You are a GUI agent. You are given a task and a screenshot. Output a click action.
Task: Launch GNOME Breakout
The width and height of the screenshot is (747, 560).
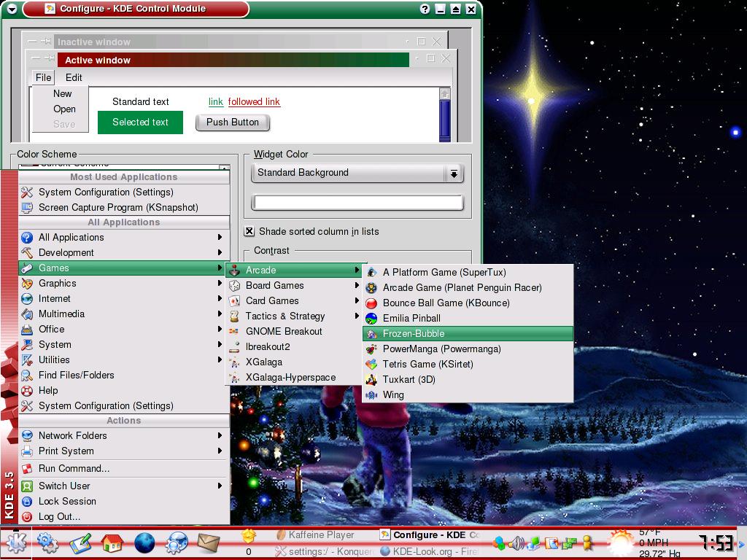tap(293, 332)
